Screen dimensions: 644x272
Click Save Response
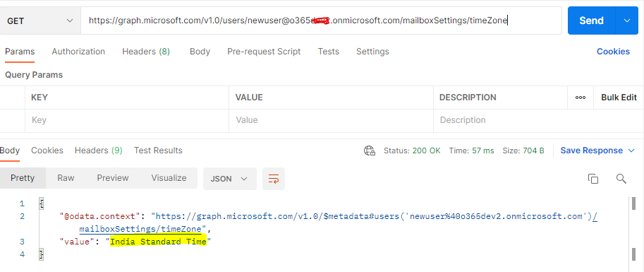(591, 150)
